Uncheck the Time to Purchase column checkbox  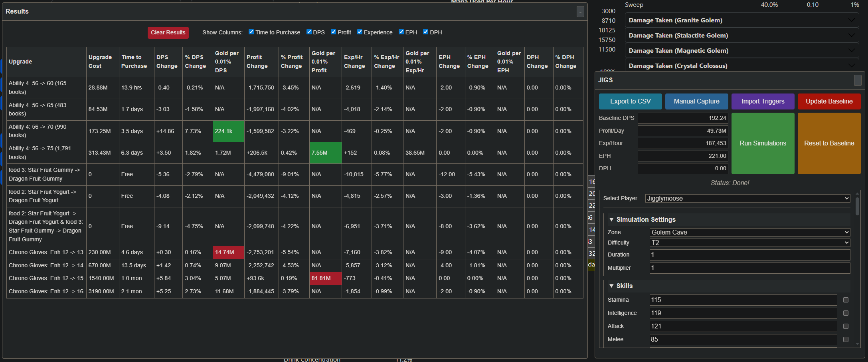pyautogui.click(x=251, y=32)
